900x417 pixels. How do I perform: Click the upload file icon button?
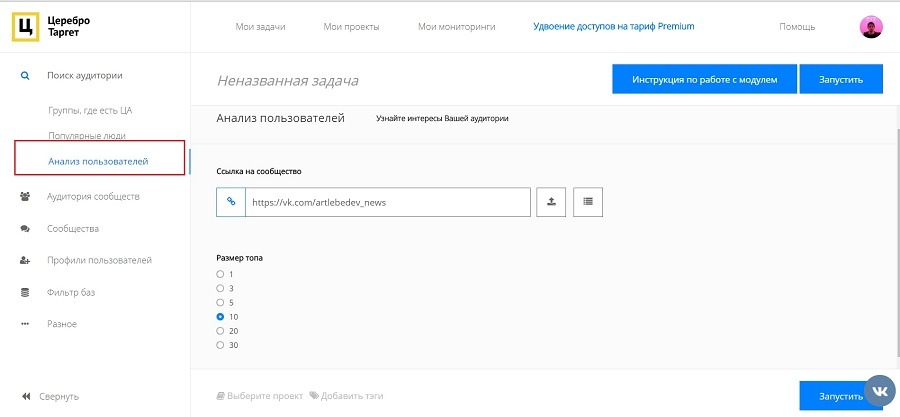point(551,202)
